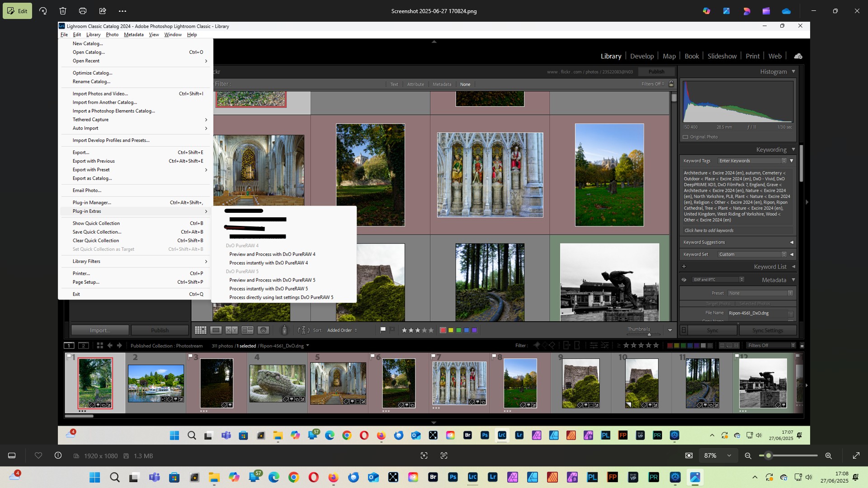The width and height of the screenshot is (868, 488).
Task: Fit image to window in Photos
Action: coord(689,455)
